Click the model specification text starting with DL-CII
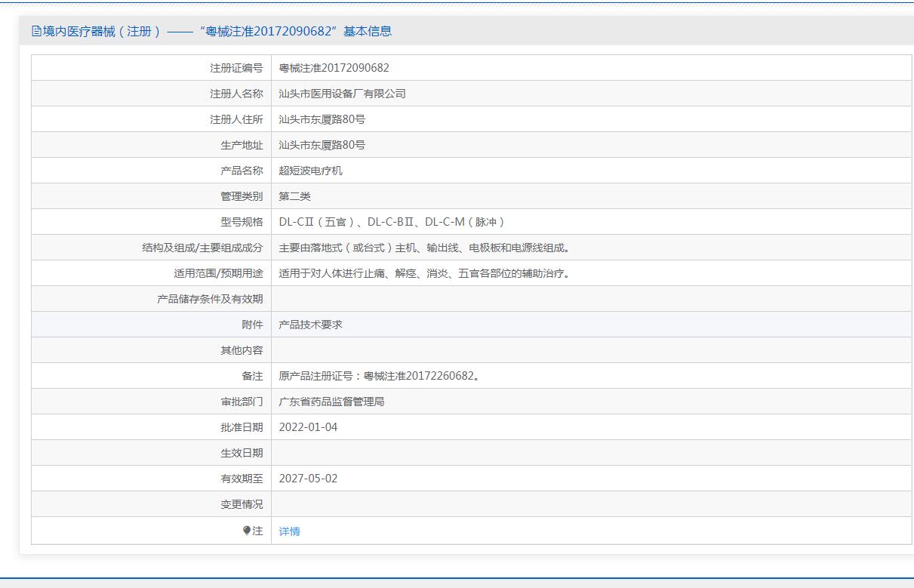 [392, 222]
